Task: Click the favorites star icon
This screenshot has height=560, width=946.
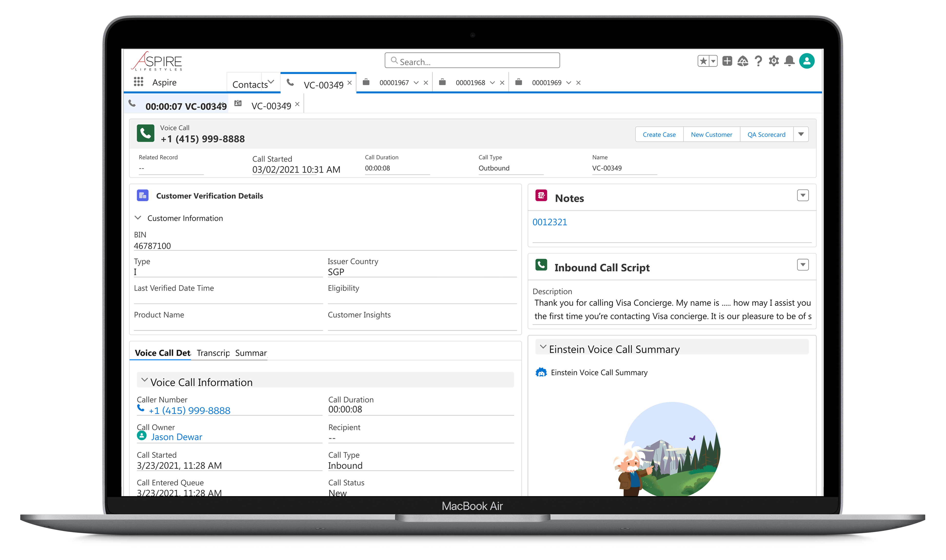Action: pos(703,61)
